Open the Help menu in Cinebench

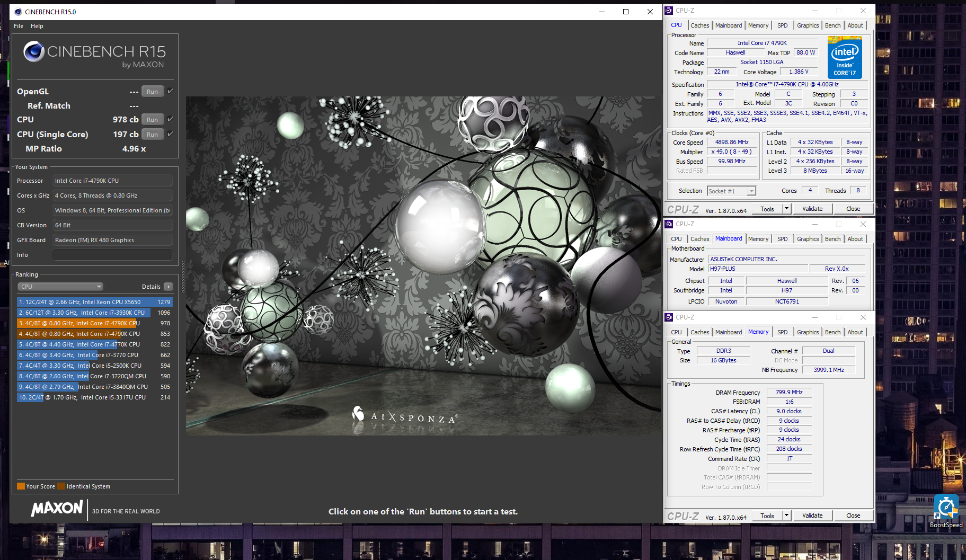(x=37, y=26)
